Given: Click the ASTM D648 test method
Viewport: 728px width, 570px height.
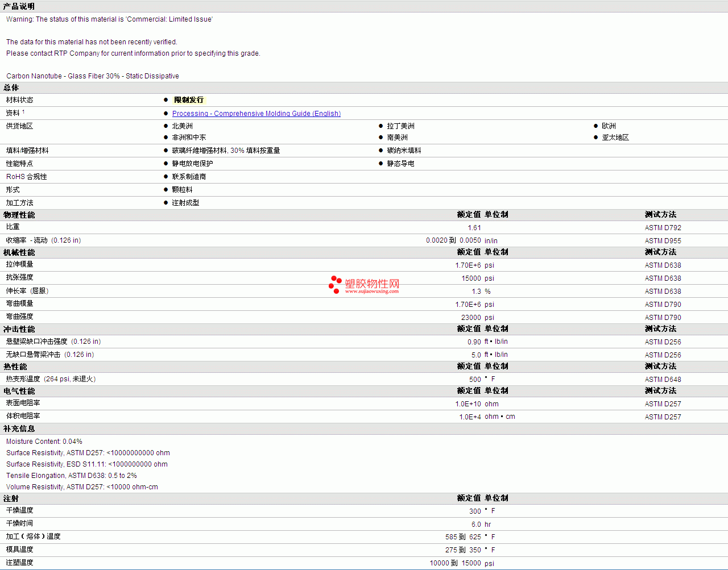Looking at the screenshot, I should [x=663, y=380].
